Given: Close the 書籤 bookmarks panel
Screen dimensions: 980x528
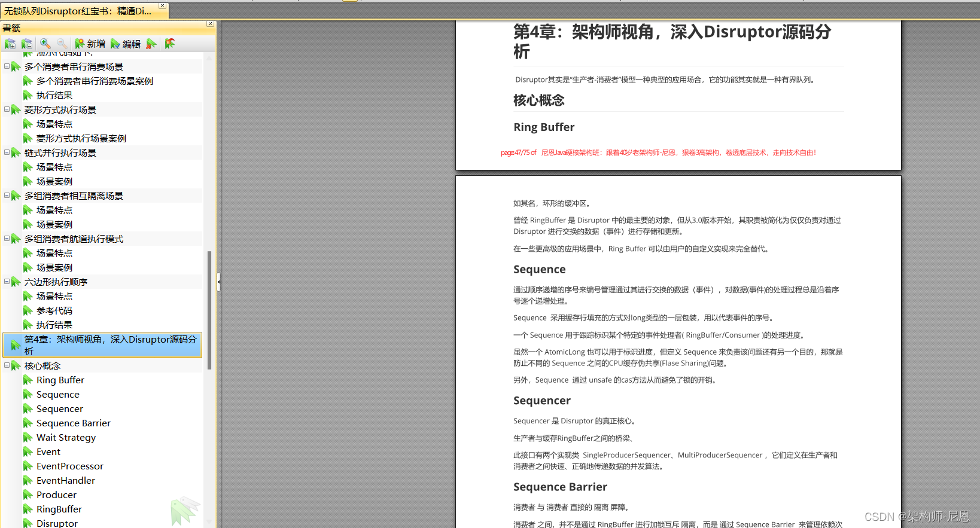Looking at the screenshot, I should click(x=210, y=24).
